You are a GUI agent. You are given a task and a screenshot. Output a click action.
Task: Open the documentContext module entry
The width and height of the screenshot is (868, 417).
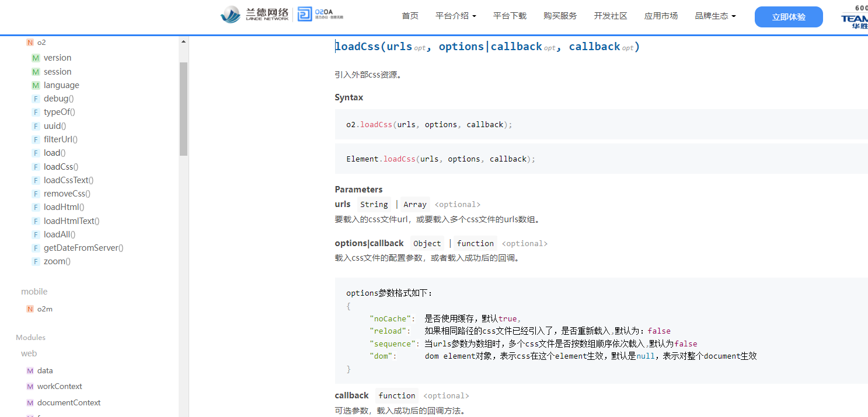click(69, 403)
